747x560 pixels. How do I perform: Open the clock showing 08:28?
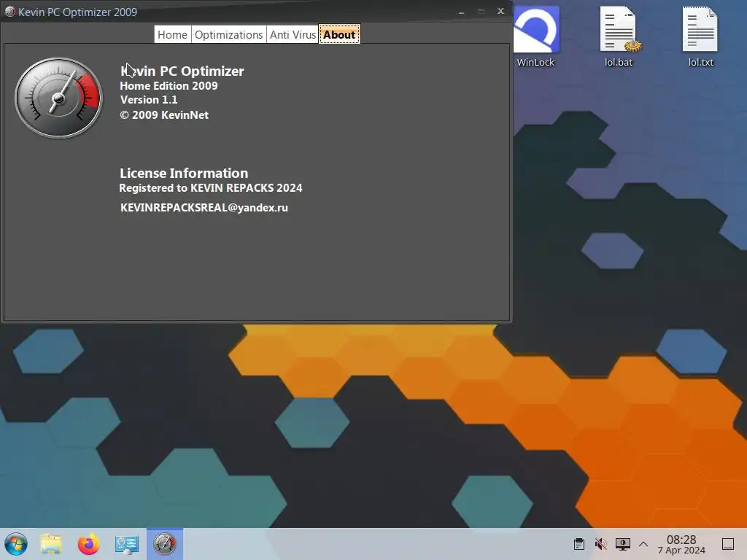(x=681, y=544)
